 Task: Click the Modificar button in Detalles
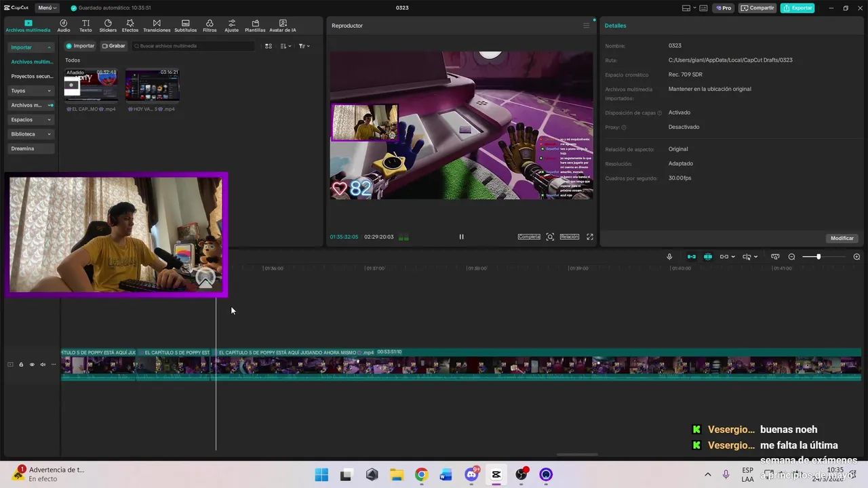coord(842,239)
